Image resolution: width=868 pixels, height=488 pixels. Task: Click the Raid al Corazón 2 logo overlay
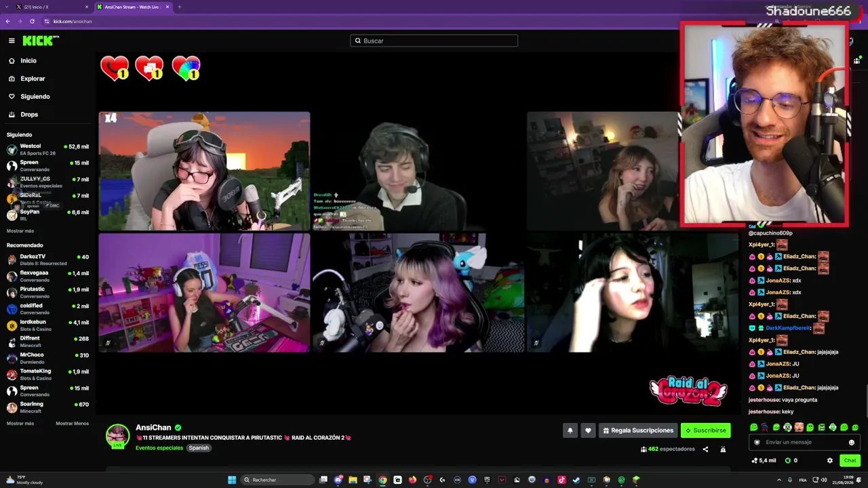coord(688,391)
